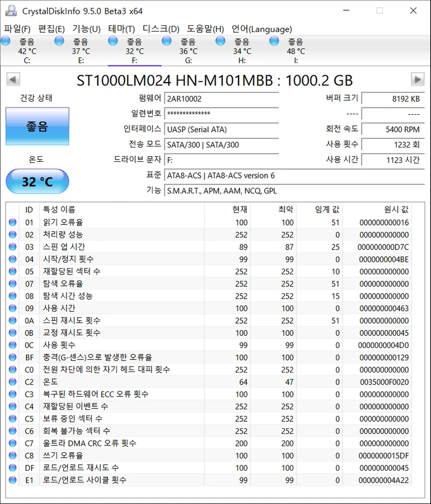Open the 편집(E) menu
Viewport: 431px width, 504px height.
pos(51,29)
